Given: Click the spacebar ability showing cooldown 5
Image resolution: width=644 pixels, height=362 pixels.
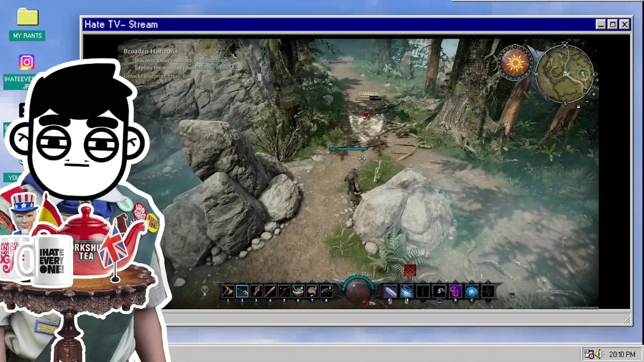Looking at the screenshot, I should [440, 291].
